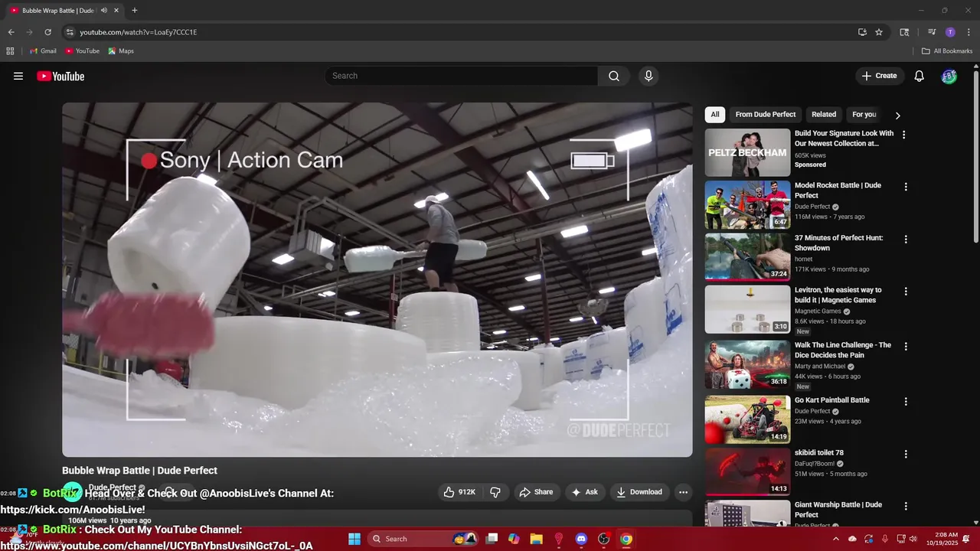Image resolution: width=980 pixels, height=551 pixels.
Task: Open the Marty and Michael channel name
Action: [822, 367]
